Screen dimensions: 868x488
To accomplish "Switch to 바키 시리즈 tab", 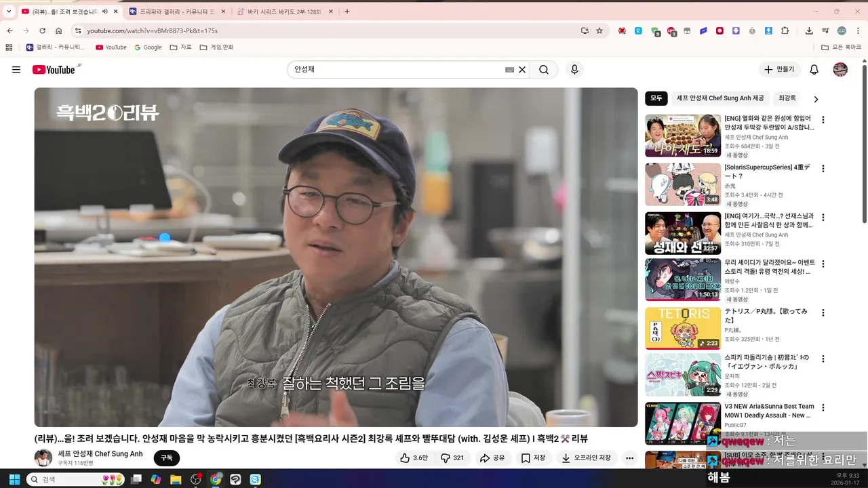I will point(284,12).
